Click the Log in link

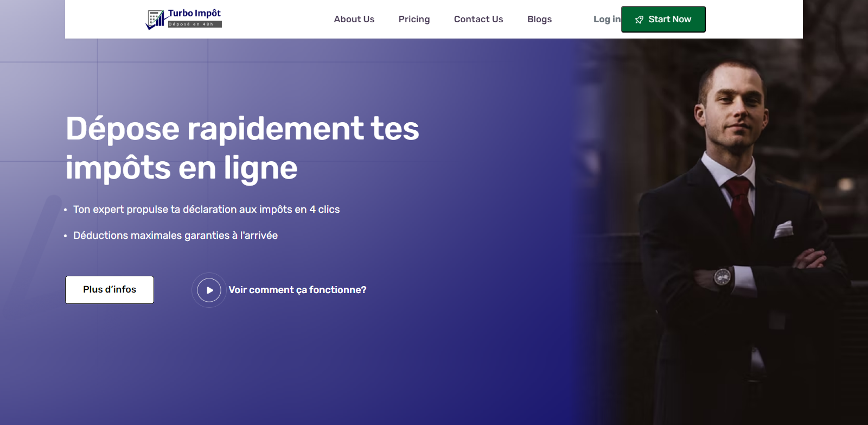point(606,19)
